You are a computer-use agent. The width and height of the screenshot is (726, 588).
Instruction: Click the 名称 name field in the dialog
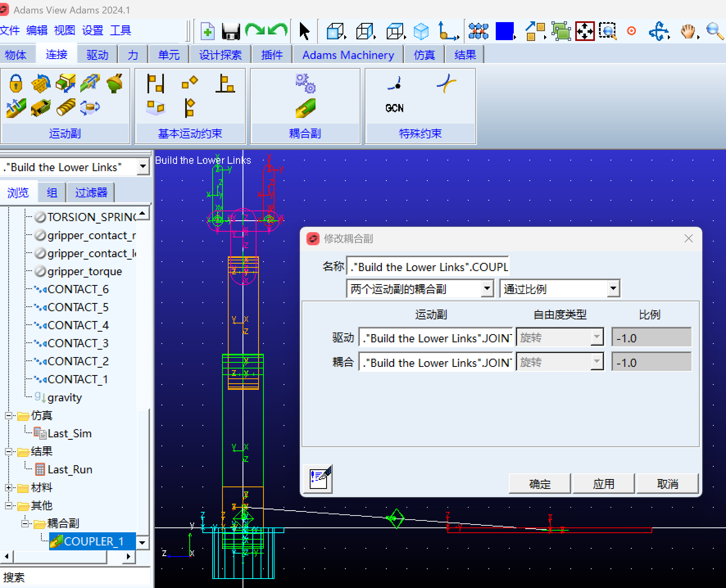click(428, 267)
